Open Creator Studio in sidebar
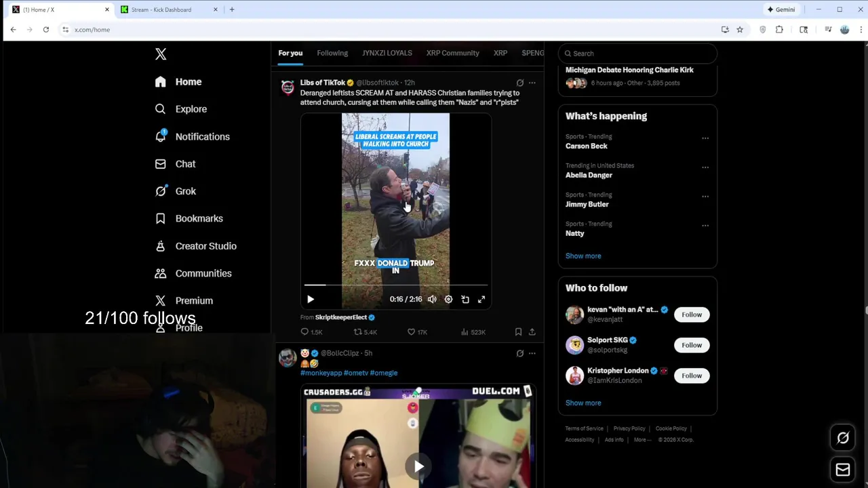Screen dimensions: 868x488 195,246
